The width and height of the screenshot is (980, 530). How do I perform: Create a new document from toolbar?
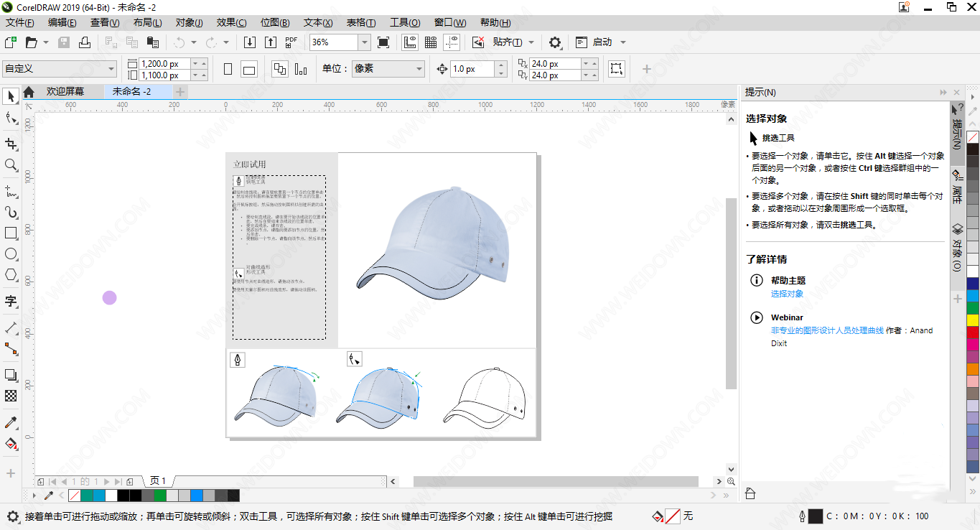[x=10, y=42]
